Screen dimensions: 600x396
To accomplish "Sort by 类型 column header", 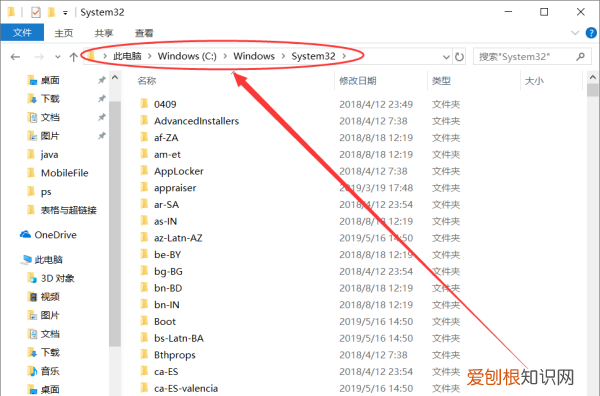I will coord(441,81).
